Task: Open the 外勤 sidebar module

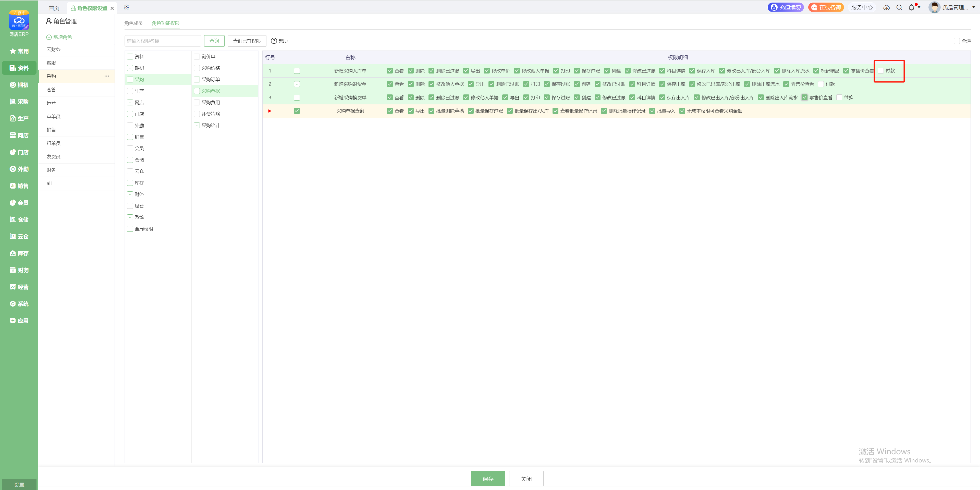Action: pos(19,169)
